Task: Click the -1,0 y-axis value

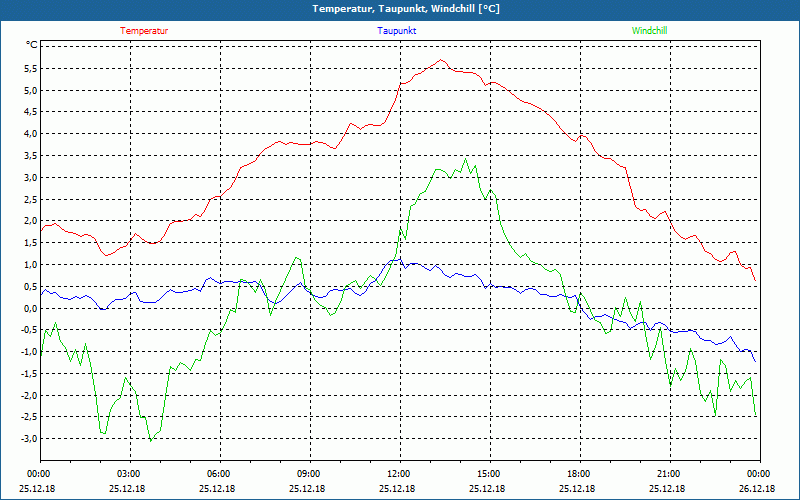Action: (30, 352)
